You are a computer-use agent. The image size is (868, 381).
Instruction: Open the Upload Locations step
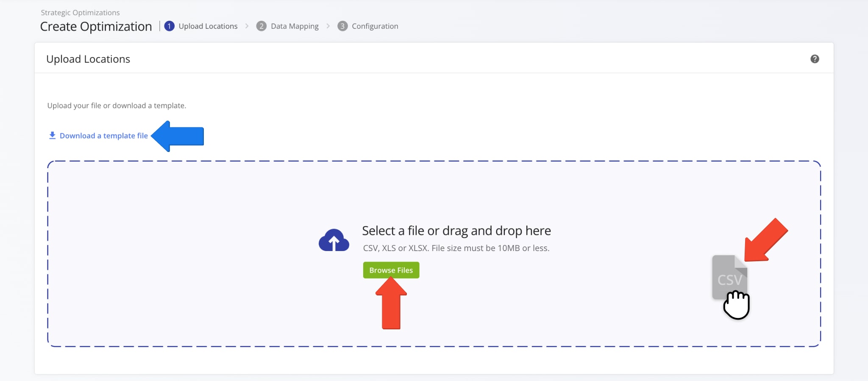point(207,26)
